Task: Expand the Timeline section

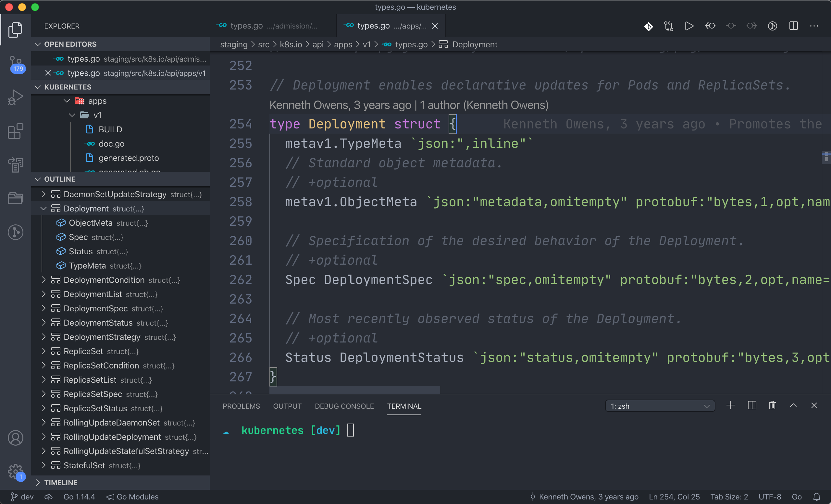Action: (x=38, y=483)
